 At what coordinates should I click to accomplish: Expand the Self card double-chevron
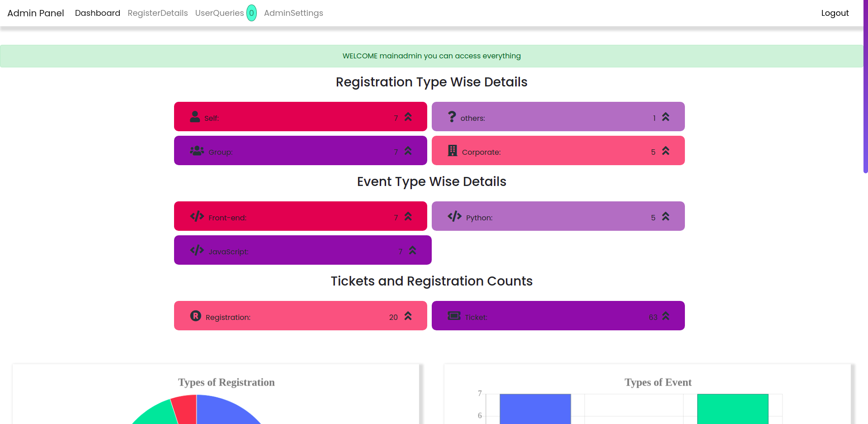[408, 117]
